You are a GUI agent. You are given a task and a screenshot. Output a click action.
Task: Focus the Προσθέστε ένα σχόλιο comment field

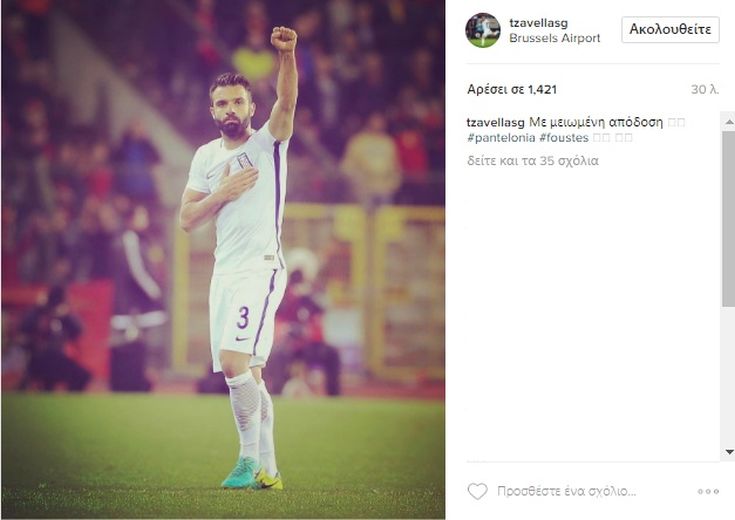567,491
